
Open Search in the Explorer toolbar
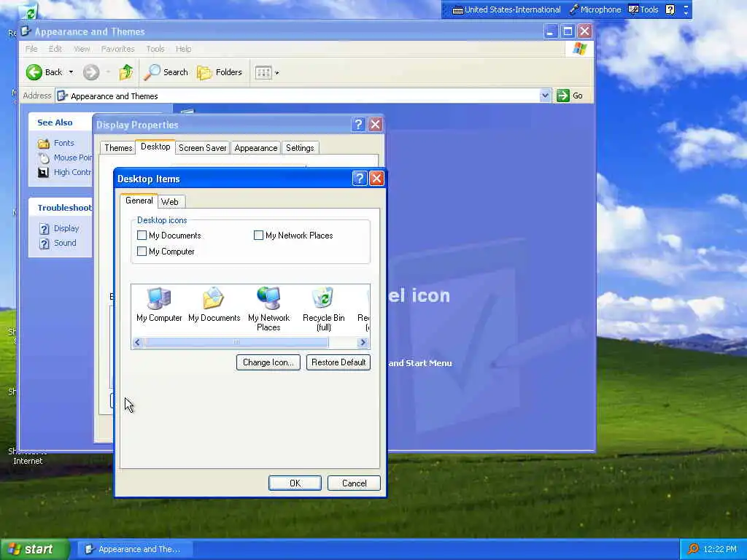[x=166, y=72]
